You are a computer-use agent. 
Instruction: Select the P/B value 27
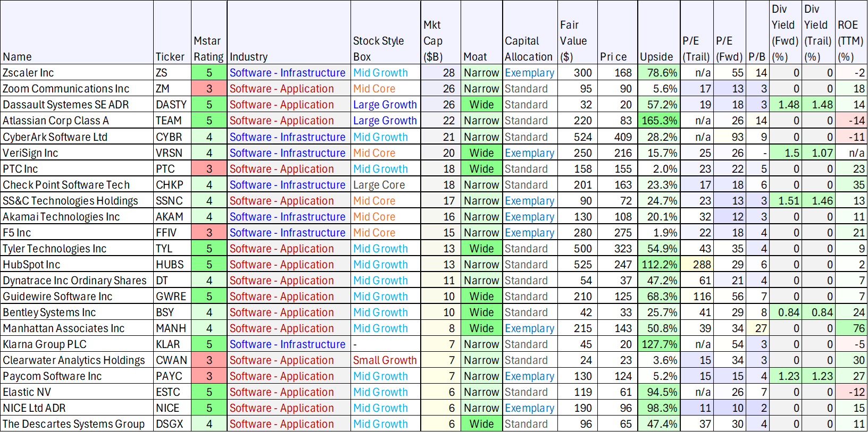757,328
